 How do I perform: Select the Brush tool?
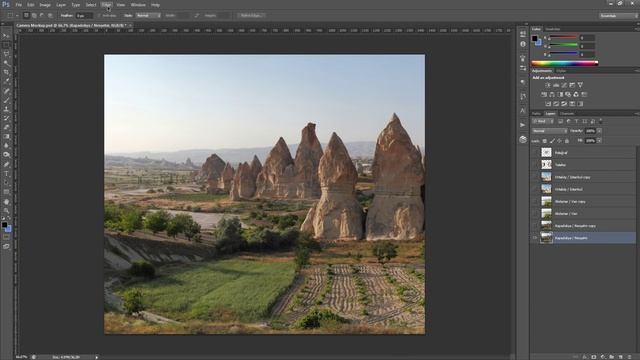6,100
